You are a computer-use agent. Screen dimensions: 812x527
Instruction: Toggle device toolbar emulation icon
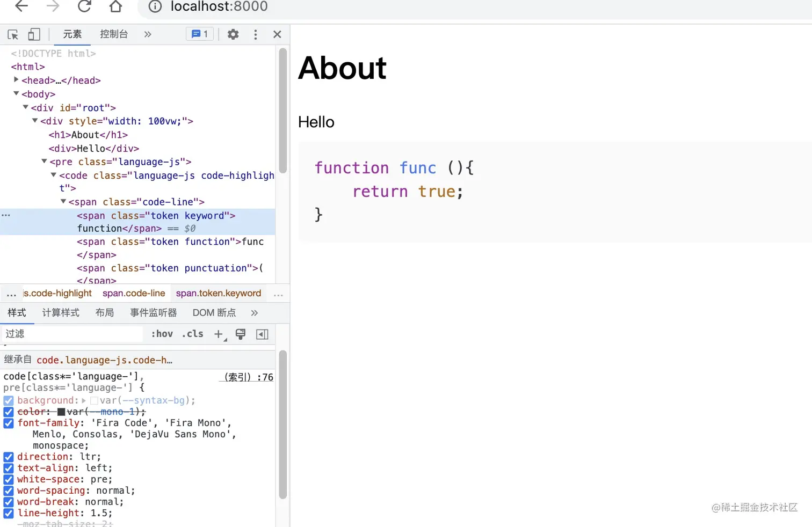tap(34, 35)
